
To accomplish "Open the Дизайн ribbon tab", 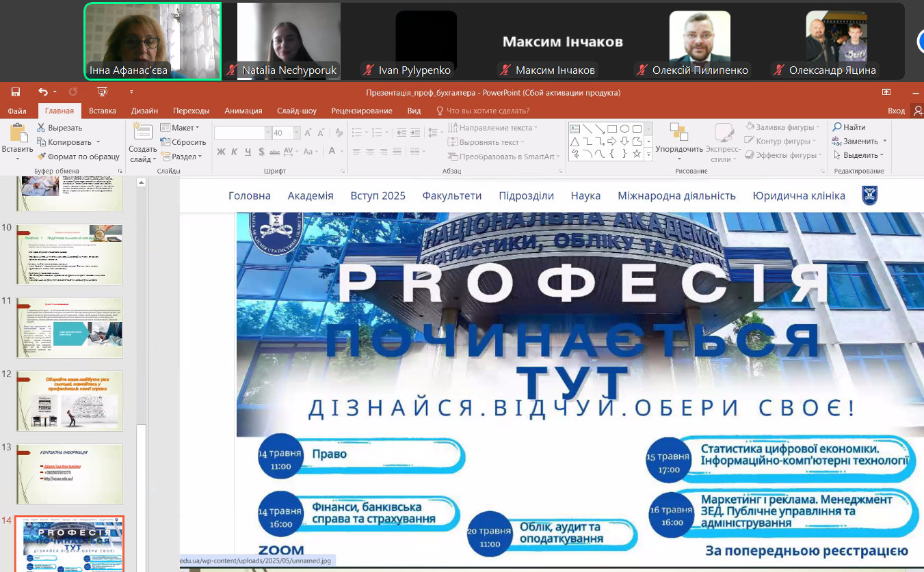I will click(x=144, y=111).
